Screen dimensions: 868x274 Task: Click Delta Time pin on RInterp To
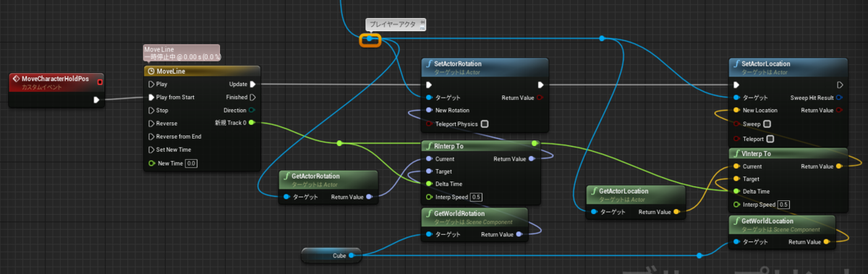(429, 184)
